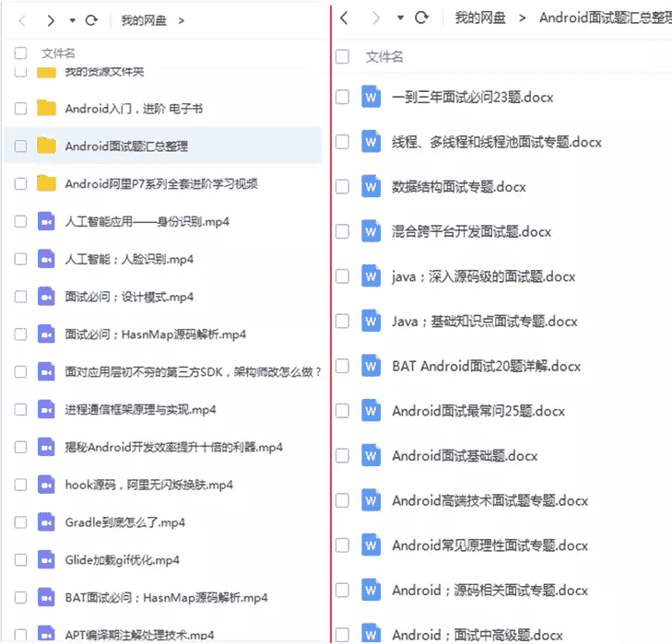Go forward with the left pane arrow

coord(51,20)
